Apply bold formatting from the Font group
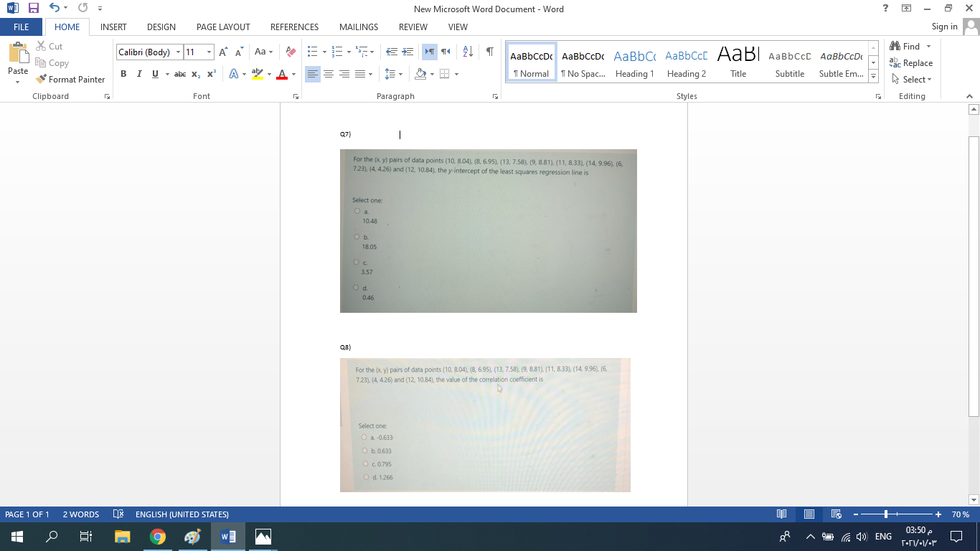Viewport: 980px width, 551px height. (123, 73)
